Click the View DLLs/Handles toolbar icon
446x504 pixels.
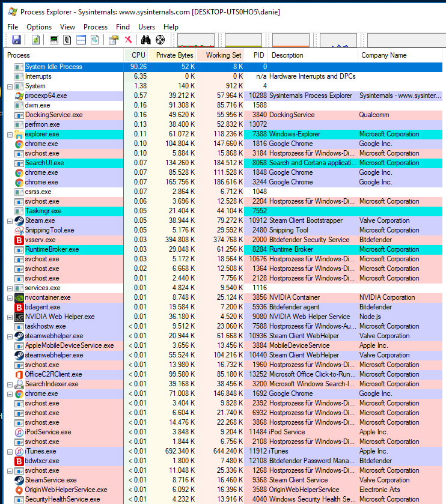coord(94,40)
